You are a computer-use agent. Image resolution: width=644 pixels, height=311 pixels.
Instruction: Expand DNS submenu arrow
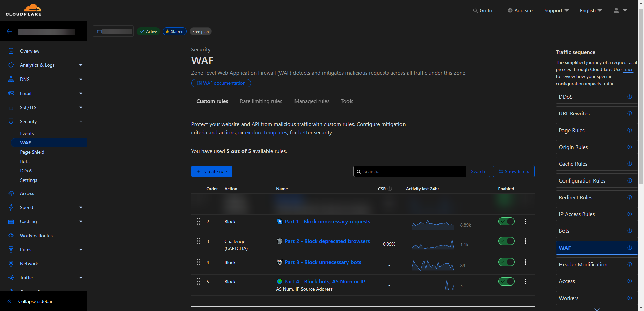point(81,79)
